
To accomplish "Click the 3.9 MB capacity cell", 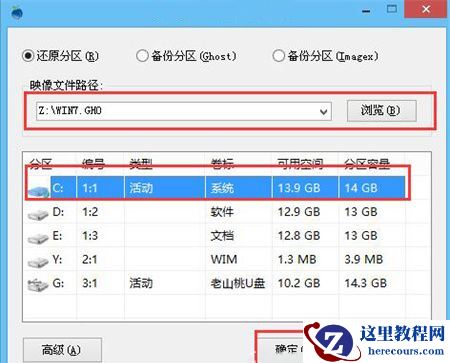I will [x=364, y=259].
